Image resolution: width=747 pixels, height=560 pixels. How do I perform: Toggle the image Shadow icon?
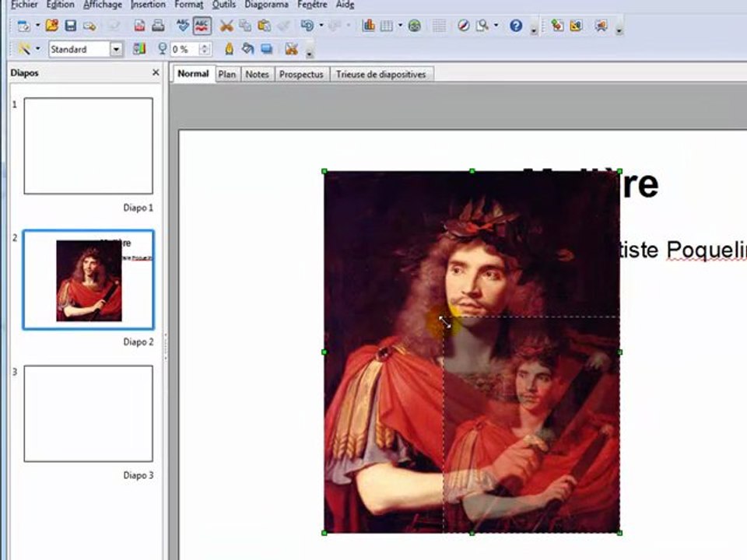tap(267, 48)
